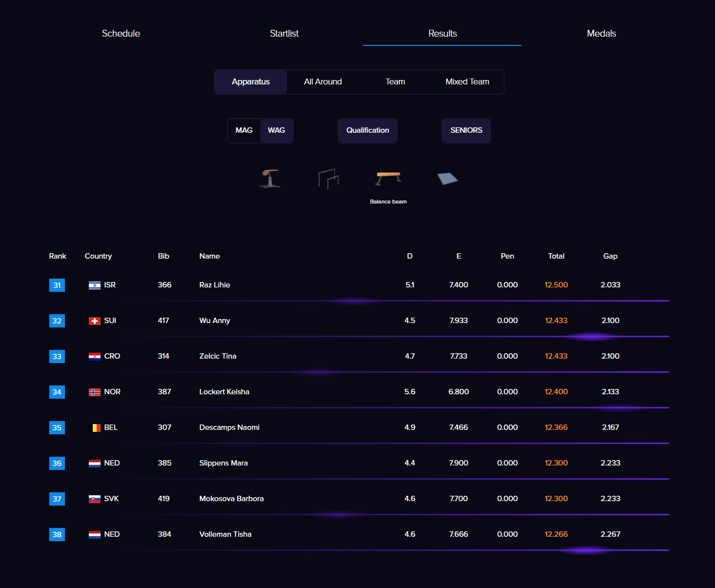Open the Qualification phase dropdown
This screenshot has width=715, height=588.
[x=368, y=130]
